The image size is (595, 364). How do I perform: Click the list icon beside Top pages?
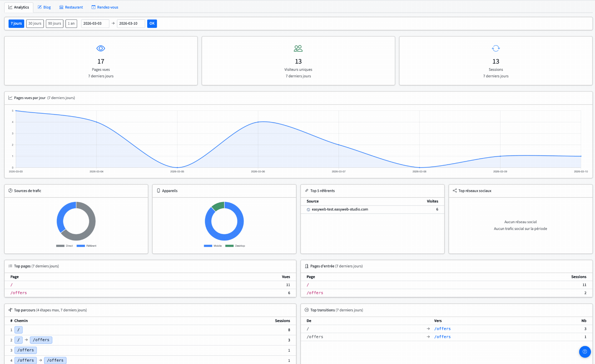10,266
